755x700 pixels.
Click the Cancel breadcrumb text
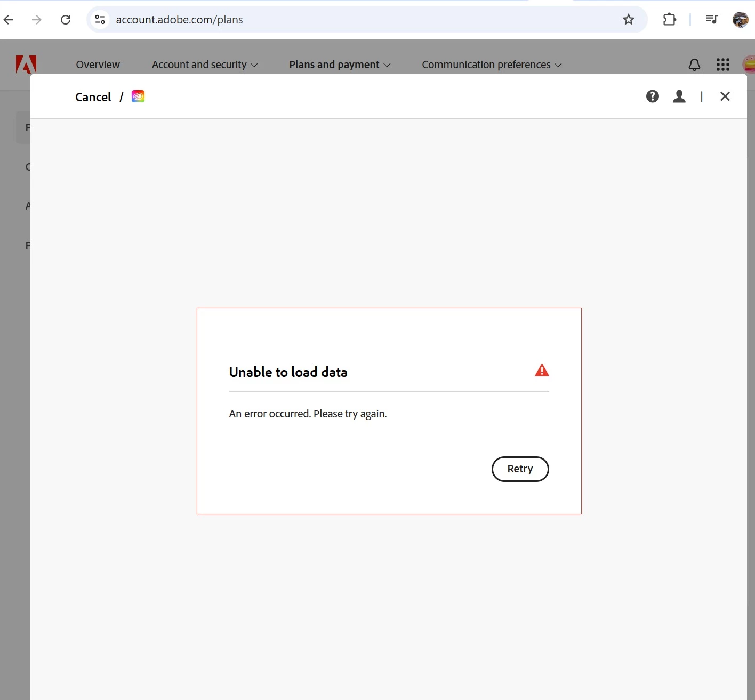[x=93, y=97]
